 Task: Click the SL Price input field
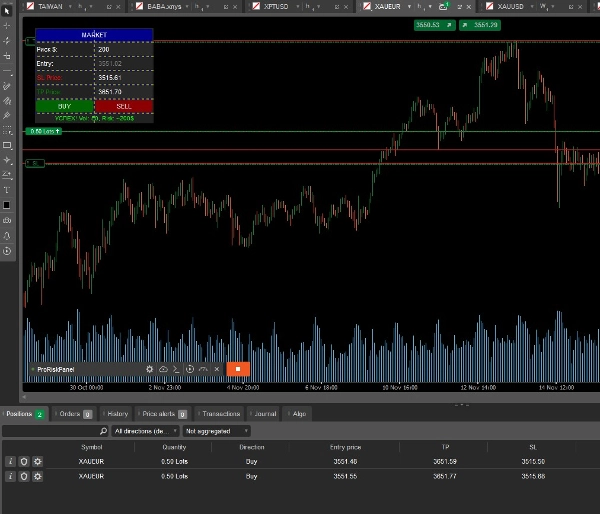click(x=123, y=77)
